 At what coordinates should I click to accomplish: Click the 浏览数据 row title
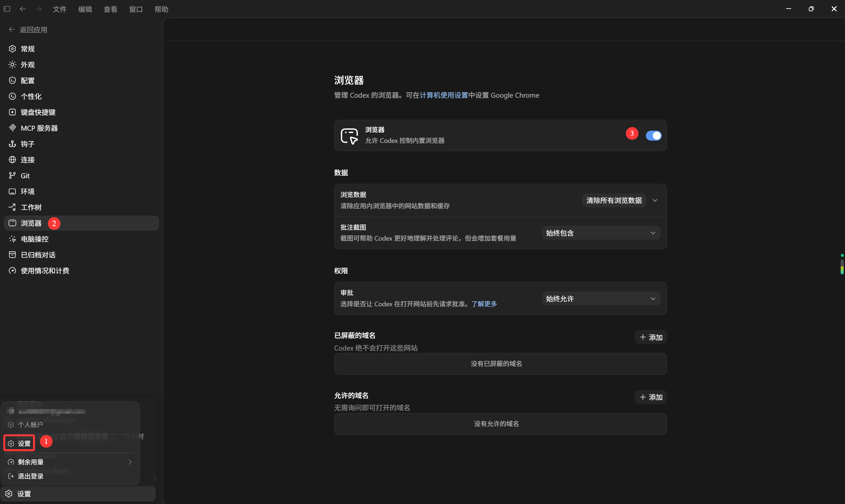(353, 195)
